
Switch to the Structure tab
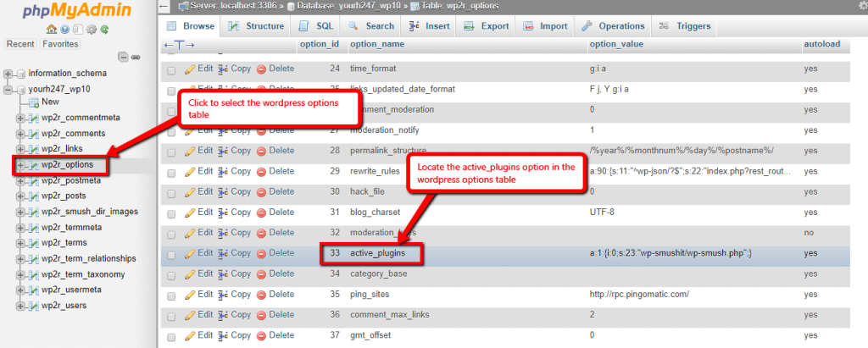click(256, 26)
